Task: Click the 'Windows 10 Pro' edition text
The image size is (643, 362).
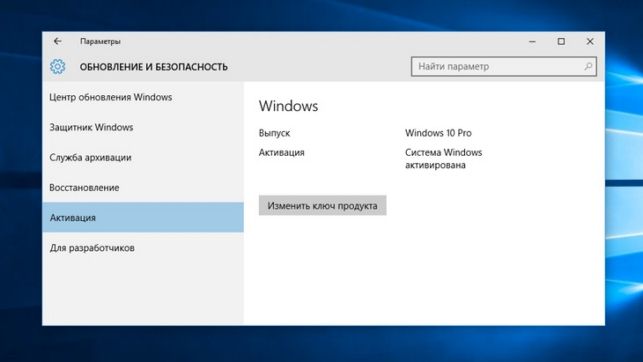Action: [x=438, y=133]
